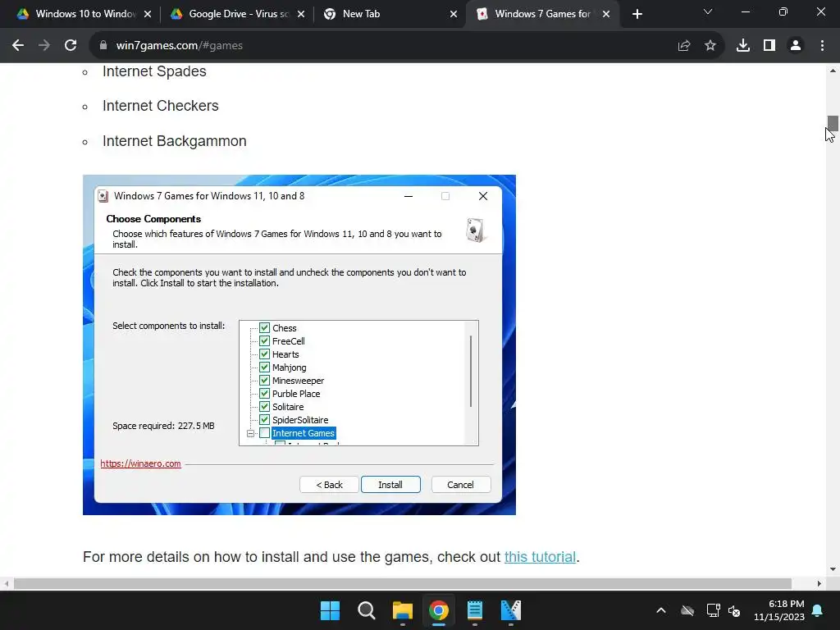840x630 pixels.
Task: Click the https://winaero.com link
Action: pos(140,463)
